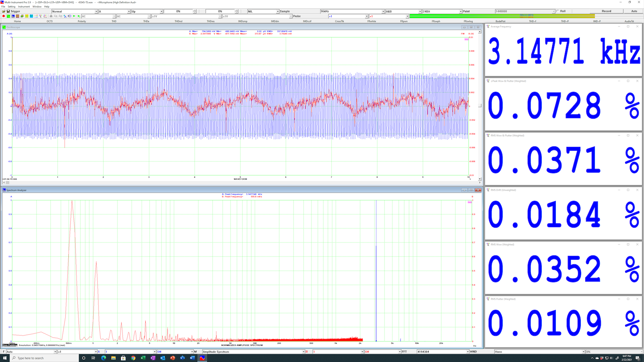Open Outlook from the taskbar
The width and height of the screenshot is (644, 362).
pyautogui.click(x=163, y=358)
